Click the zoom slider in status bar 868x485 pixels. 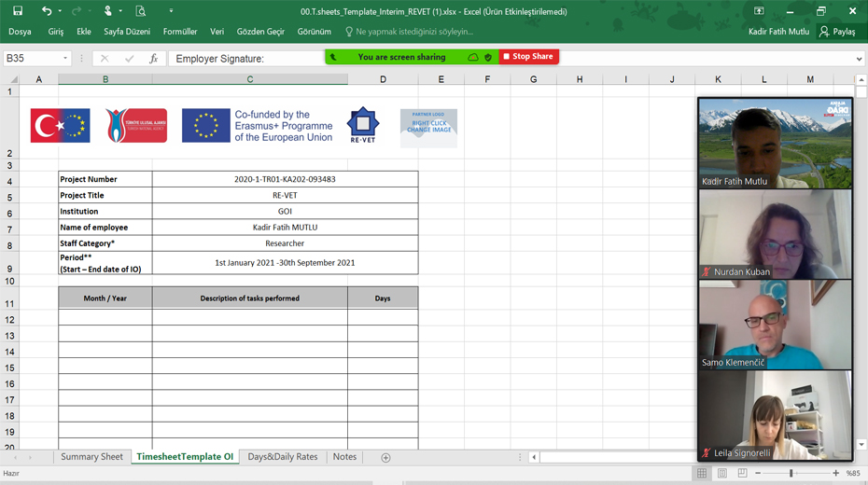[x=791, y=474]
